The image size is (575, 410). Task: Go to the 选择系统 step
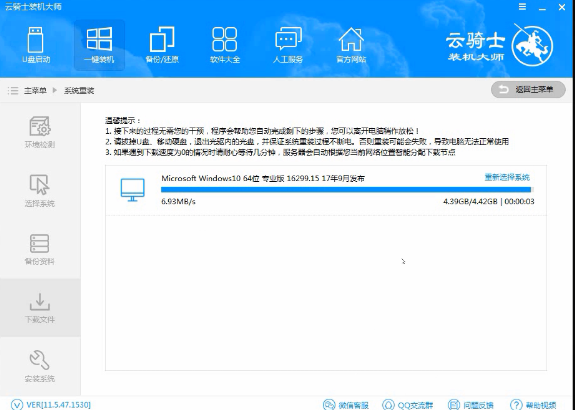[x=40, y=191]
